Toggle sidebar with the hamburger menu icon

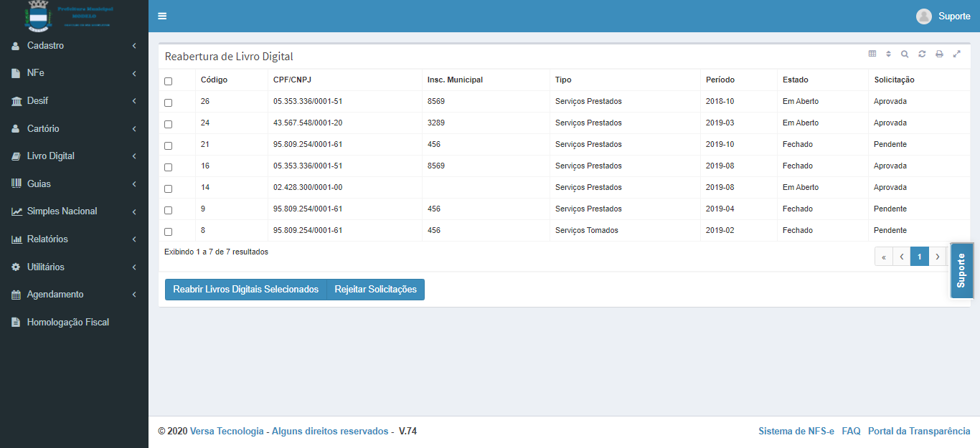point(162,16)
